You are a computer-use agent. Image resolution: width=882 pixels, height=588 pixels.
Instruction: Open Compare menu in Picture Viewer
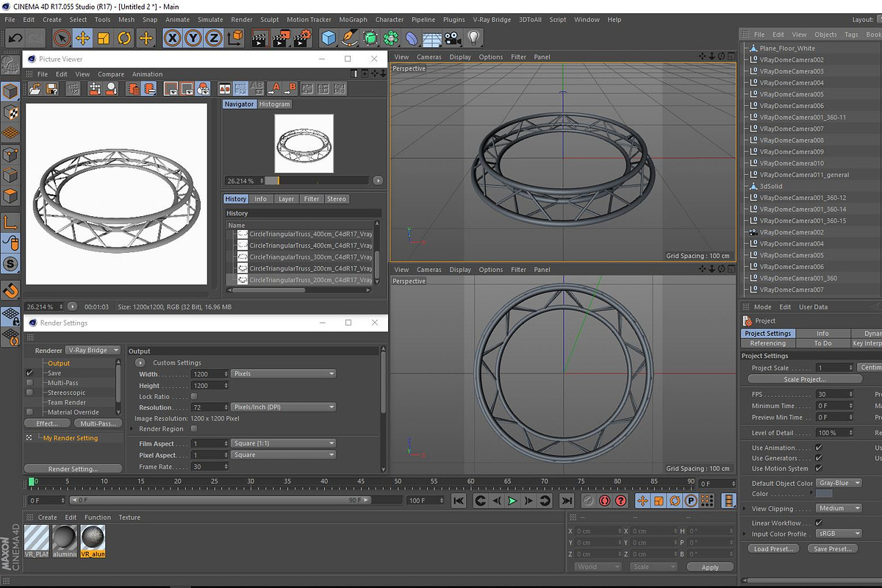point(111,74)
